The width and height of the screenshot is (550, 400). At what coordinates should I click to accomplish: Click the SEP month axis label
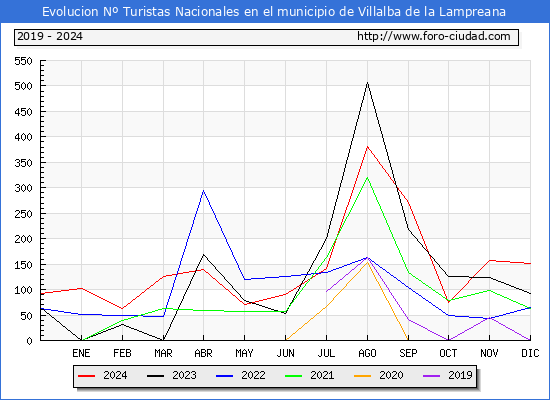[x=408, y=353]
